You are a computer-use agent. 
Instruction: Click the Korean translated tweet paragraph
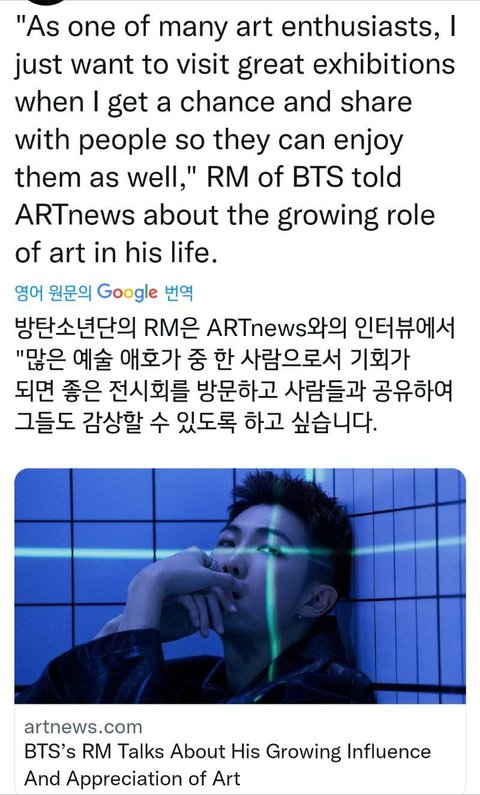click(235, 378)
